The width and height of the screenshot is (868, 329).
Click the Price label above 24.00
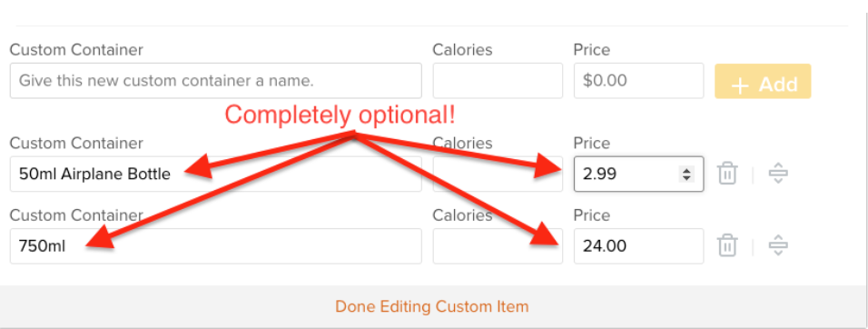tap(592, 214)
